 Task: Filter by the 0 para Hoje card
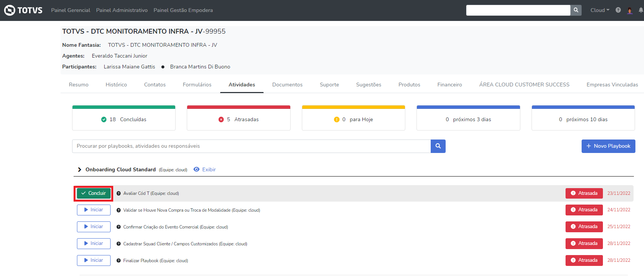(x=353, y=118)
